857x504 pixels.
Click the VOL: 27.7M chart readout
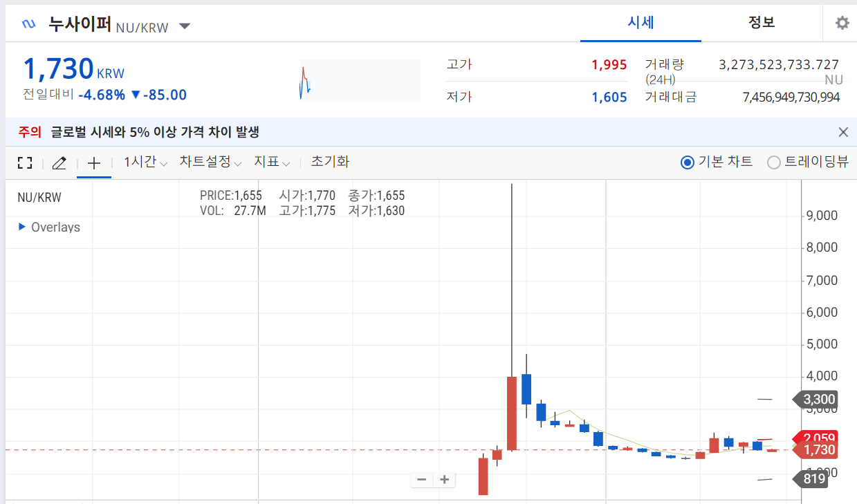click(232, 211)
